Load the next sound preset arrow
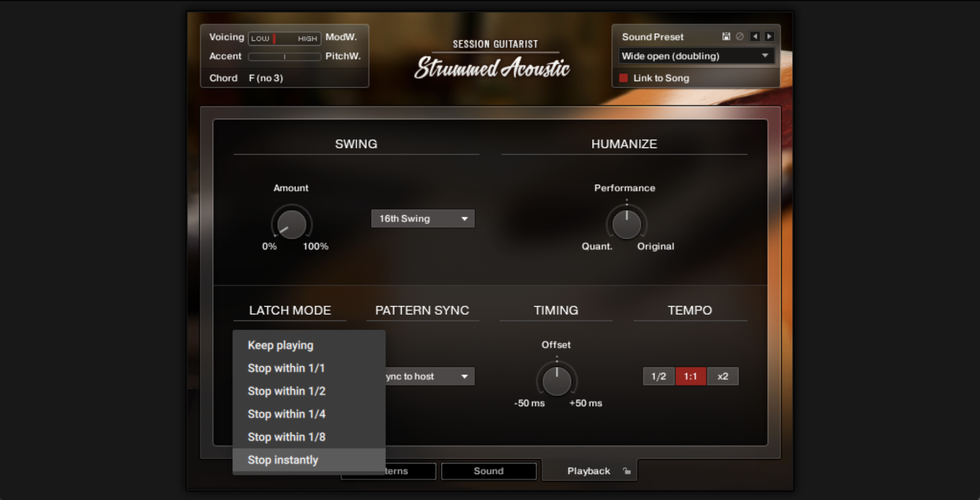The image size is (980, 500). pyautogui.click(x=769, y=36)
